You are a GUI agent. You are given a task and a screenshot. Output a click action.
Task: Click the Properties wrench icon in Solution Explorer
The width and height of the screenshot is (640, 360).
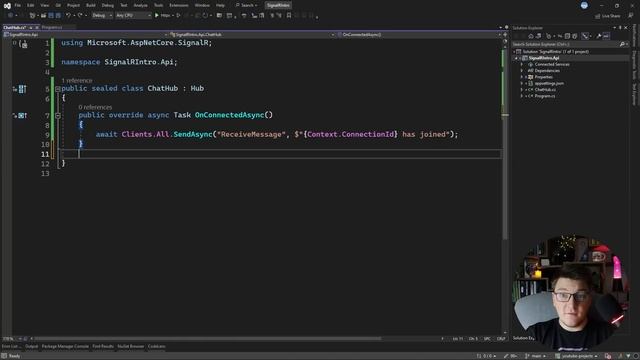[599, 36]
